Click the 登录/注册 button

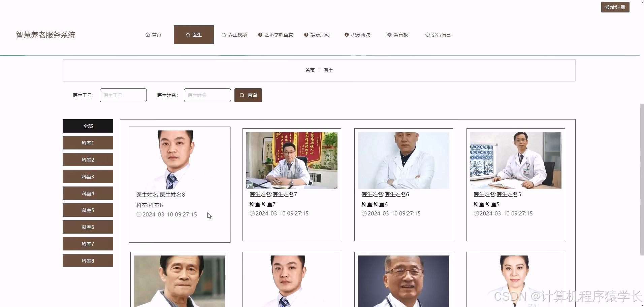615,7
